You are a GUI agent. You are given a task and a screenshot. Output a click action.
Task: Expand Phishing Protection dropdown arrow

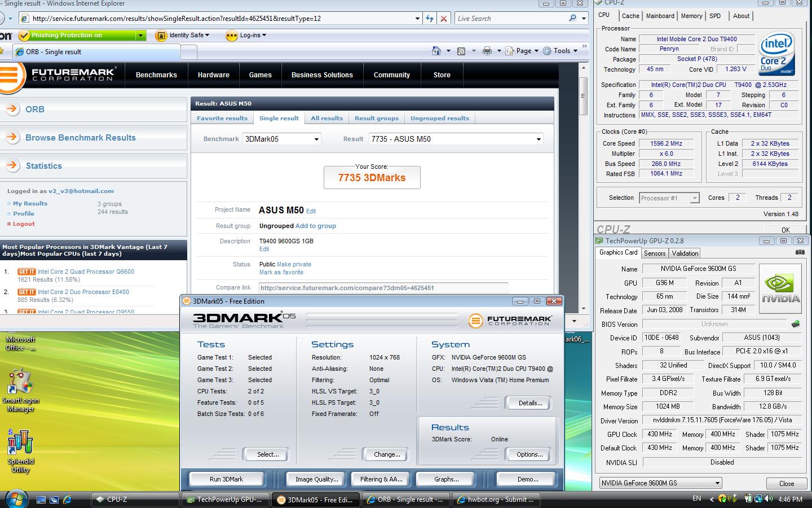click(x=140, y=35)
